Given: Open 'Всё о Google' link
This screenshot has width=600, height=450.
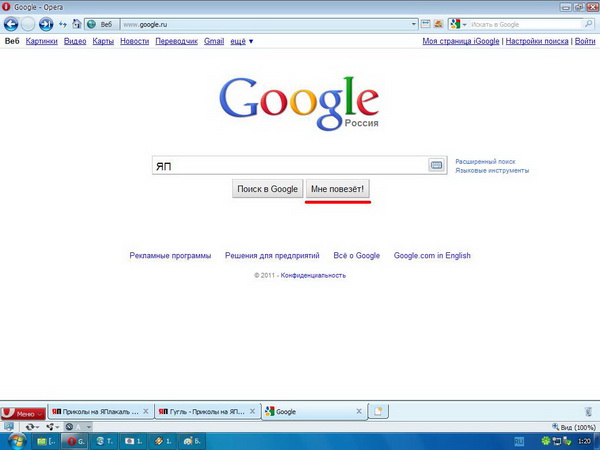Looking at the screenshot, I should tap(357, 256).
